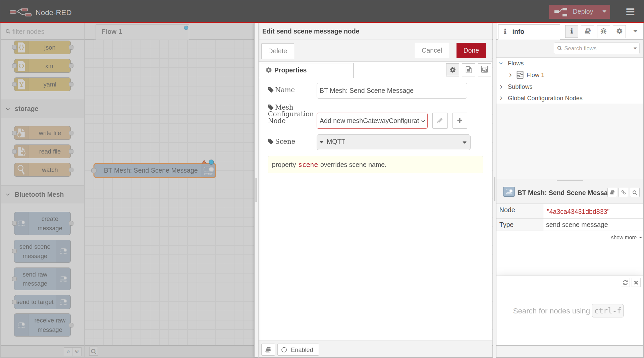Image resolution: width=644 pixels, height=358 pixels.
Task: Open the Description document icon tab
Action: [x=469, y=70]
